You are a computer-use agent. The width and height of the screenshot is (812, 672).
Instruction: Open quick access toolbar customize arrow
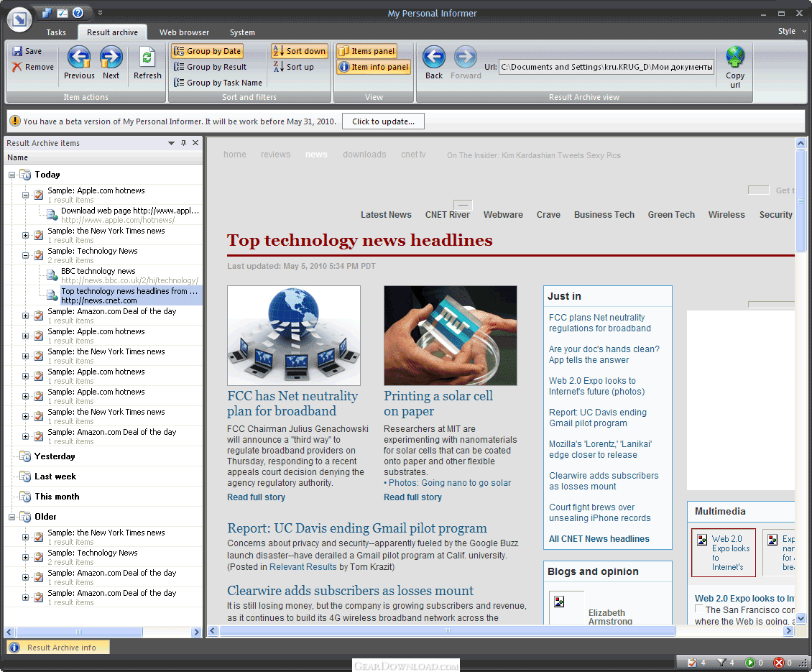click(x=101, y=13)
